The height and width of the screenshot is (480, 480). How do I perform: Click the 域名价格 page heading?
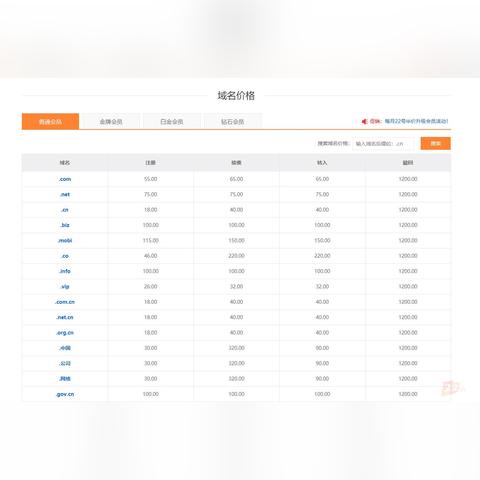coord(236,96)
